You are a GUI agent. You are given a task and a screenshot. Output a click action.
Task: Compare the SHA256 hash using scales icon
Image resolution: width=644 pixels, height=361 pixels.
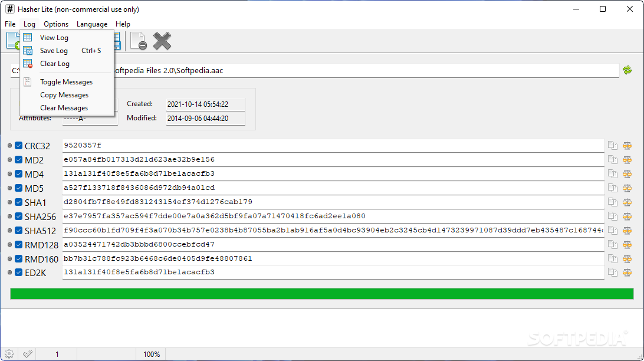tap(627, 216)
